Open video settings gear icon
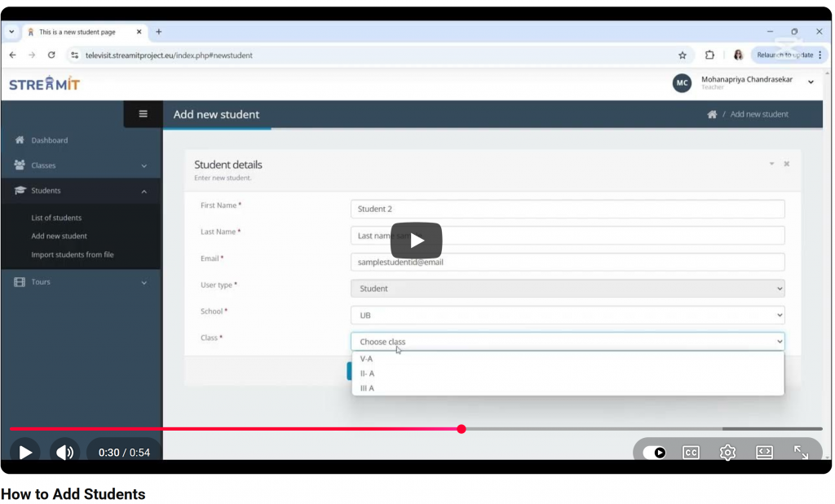This screenshot has height=504, width=835. pyautogui.click(x=727, y=452)
